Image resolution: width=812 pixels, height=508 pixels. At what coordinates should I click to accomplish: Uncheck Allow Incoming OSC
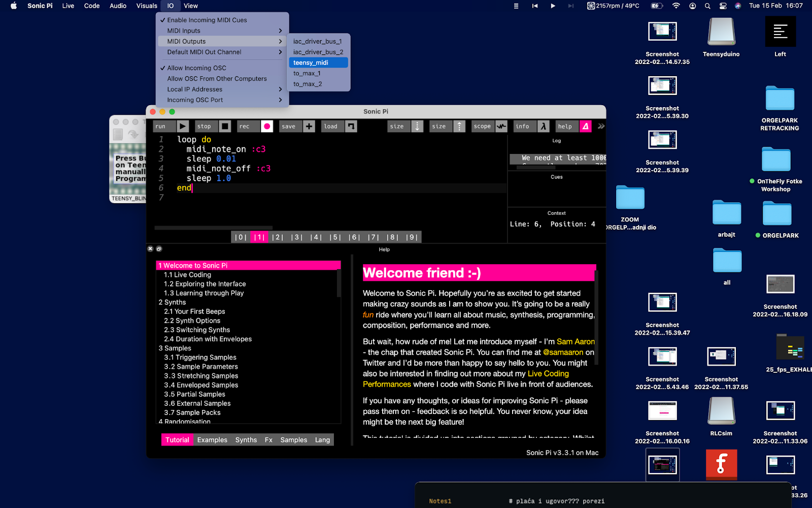(x=197, y=68)
